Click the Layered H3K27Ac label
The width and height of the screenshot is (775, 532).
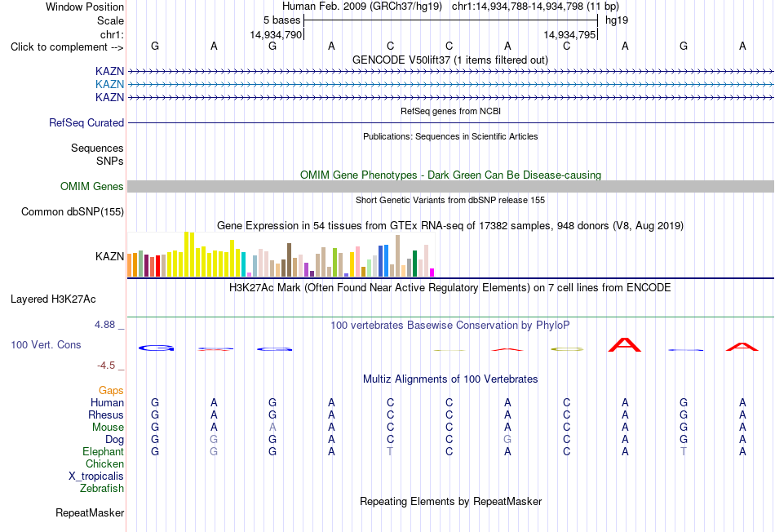(53, 299)
